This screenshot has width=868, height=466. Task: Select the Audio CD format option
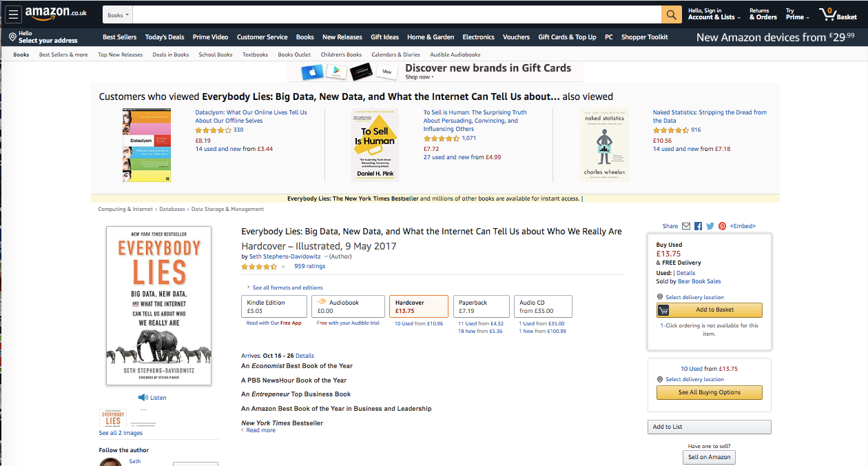(544, 306)
